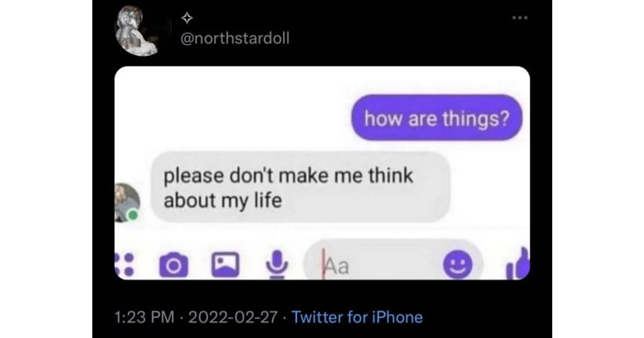Click the Twitter for iPhone link
644x338 pixels.
click(357, 317)
